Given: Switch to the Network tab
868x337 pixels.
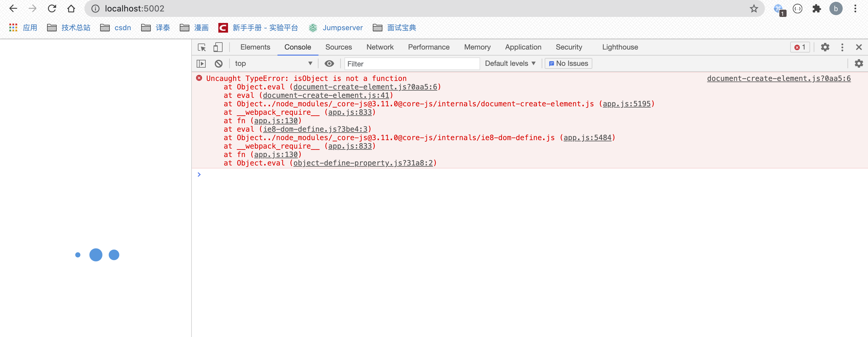Looking at the screenshot, I should tap(380, 47).
